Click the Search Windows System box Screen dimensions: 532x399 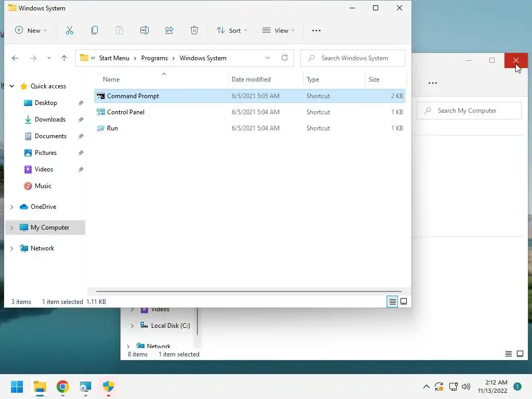(353, 58)
